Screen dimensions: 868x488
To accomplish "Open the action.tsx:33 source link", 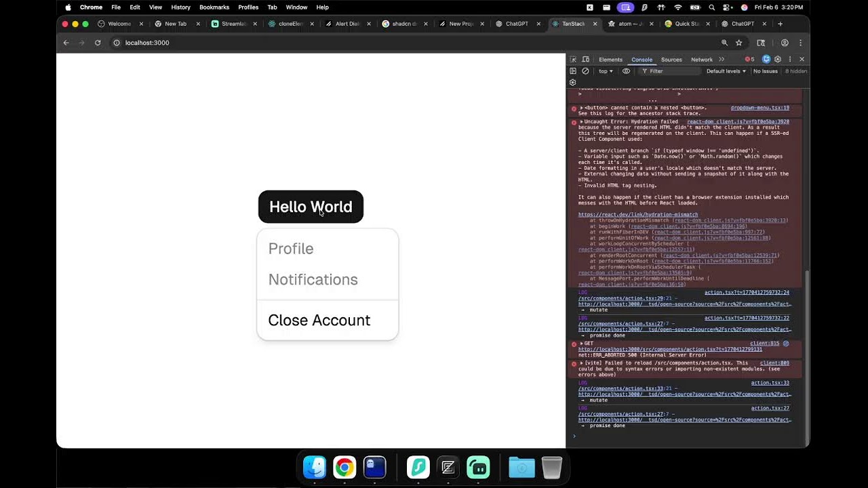I will (770, 383).
